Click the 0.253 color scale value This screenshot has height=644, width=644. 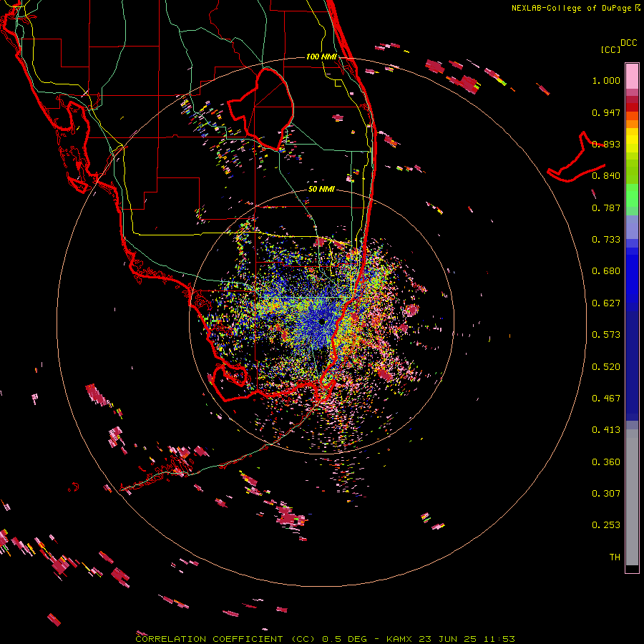click(x=606, y=525)
